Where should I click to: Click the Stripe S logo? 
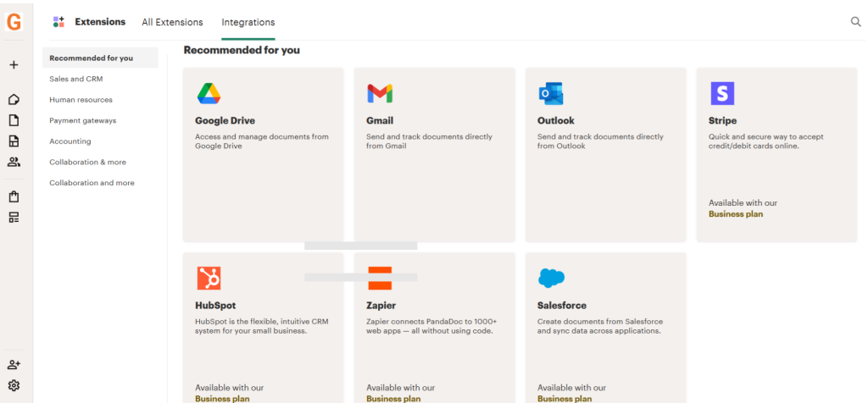[722, 93]
